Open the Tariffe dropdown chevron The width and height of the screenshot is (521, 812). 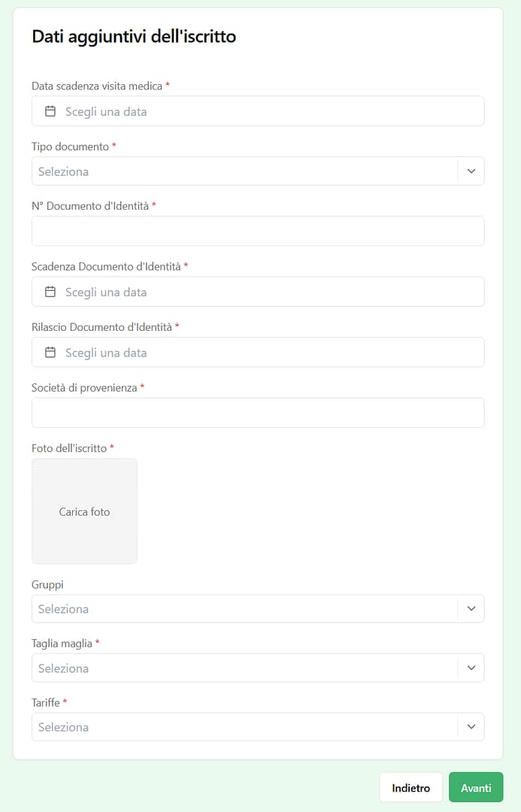471,727
